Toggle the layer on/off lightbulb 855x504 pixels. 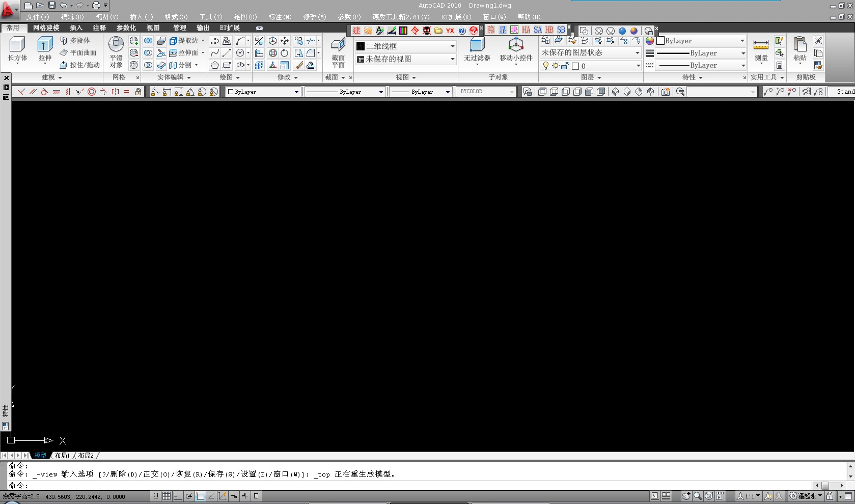pos(546,66)
